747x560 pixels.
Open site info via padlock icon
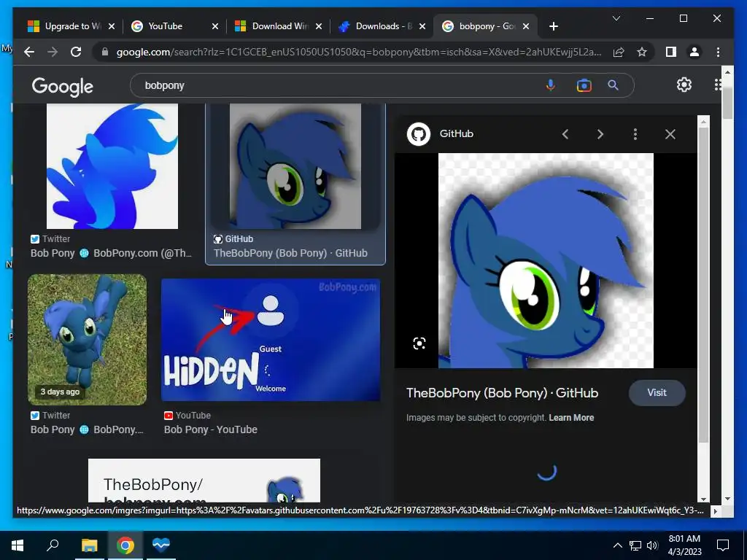pos(105,52)
